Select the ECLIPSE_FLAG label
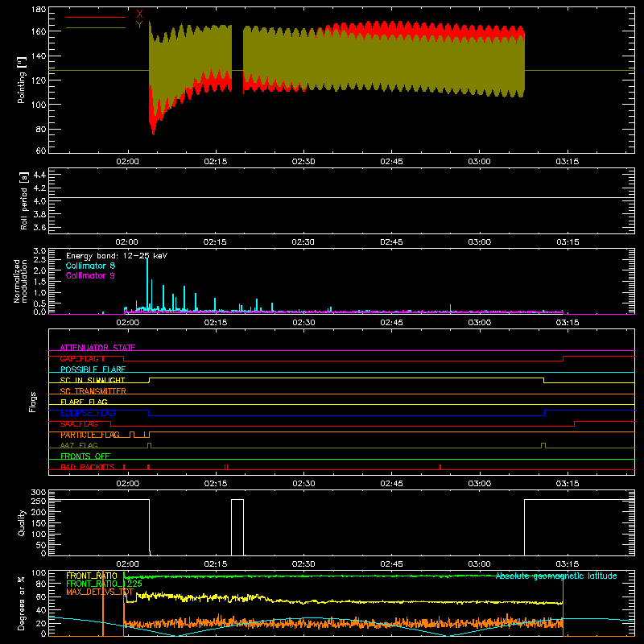The image size is (644, 644). tap(88, 413)
